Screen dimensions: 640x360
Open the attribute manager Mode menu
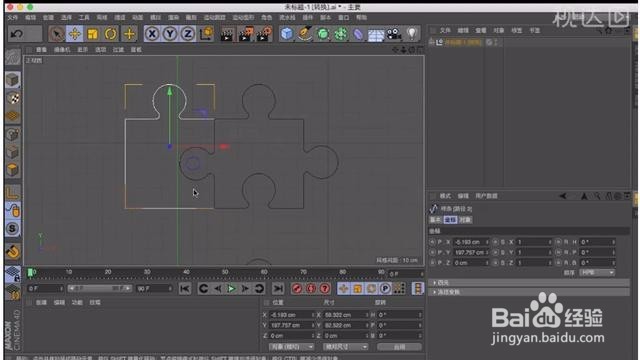pyautogui.click(x=445, y=196)
